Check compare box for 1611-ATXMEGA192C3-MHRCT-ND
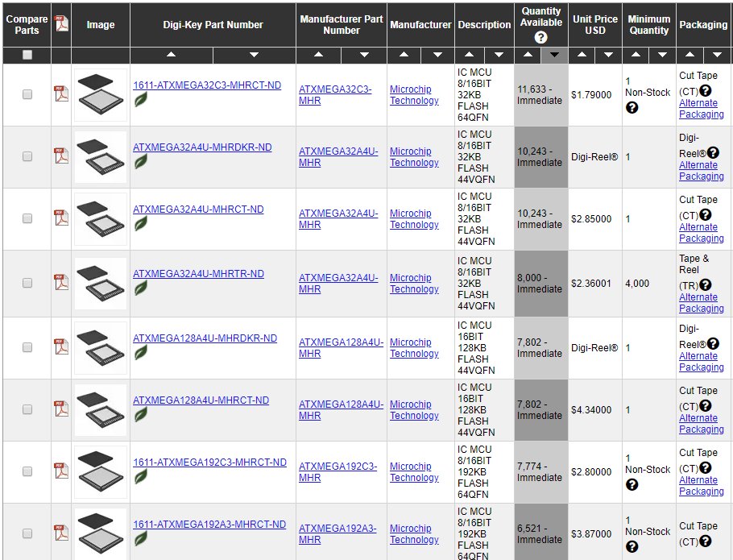The height and width of the screenshot is (560, 733). 27,471
